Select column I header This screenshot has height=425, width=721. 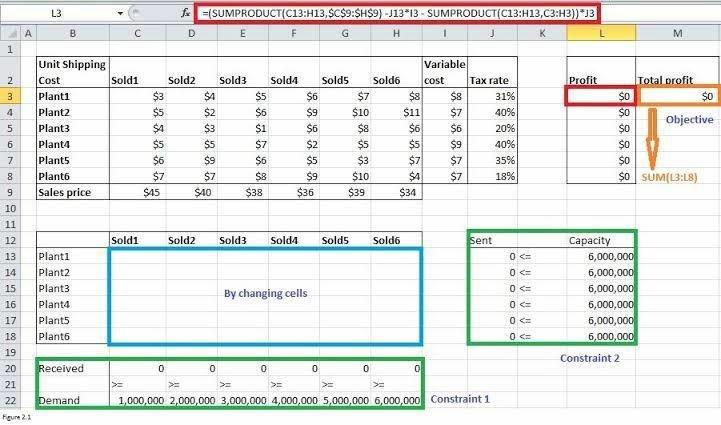pyautogui.click(x=445, y=34)
